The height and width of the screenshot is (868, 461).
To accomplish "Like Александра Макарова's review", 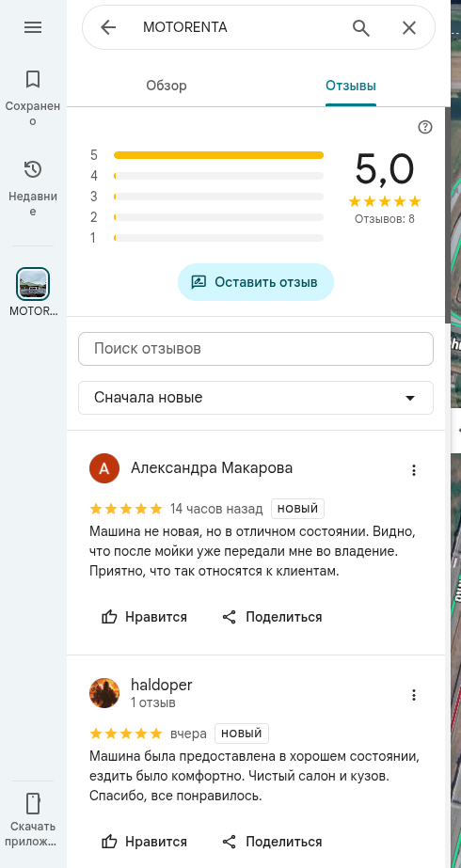I will coord(145,617).
